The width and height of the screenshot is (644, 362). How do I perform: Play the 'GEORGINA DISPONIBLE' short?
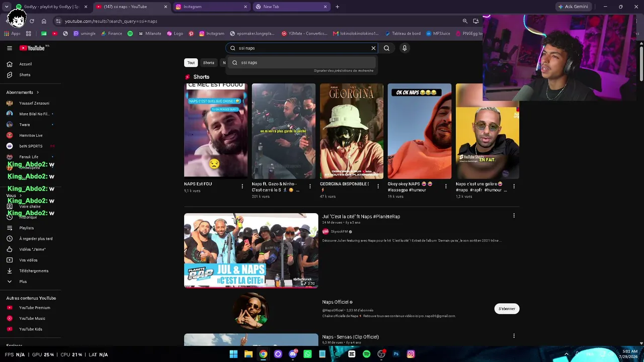[x=352, y=131]
